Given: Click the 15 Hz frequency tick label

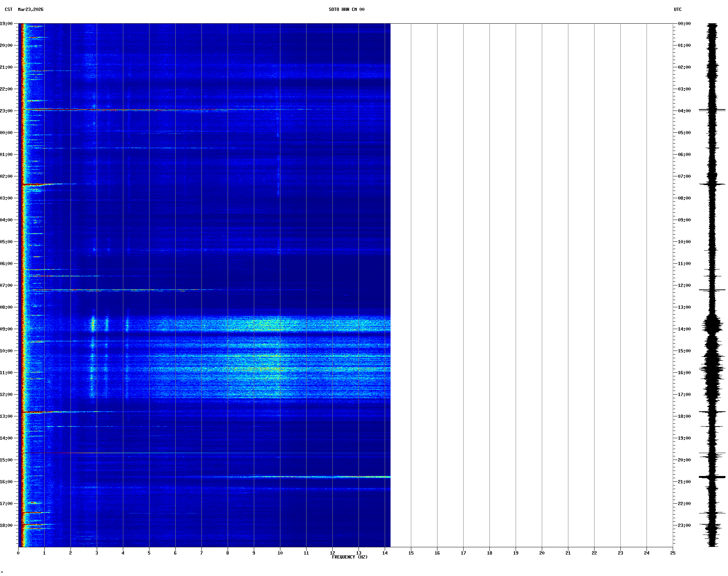Looking at the screenshot, I should (411, 553).
